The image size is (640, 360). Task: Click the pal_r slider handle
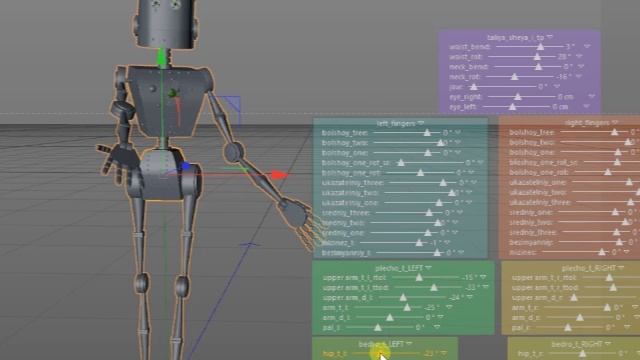click(568, 327)
